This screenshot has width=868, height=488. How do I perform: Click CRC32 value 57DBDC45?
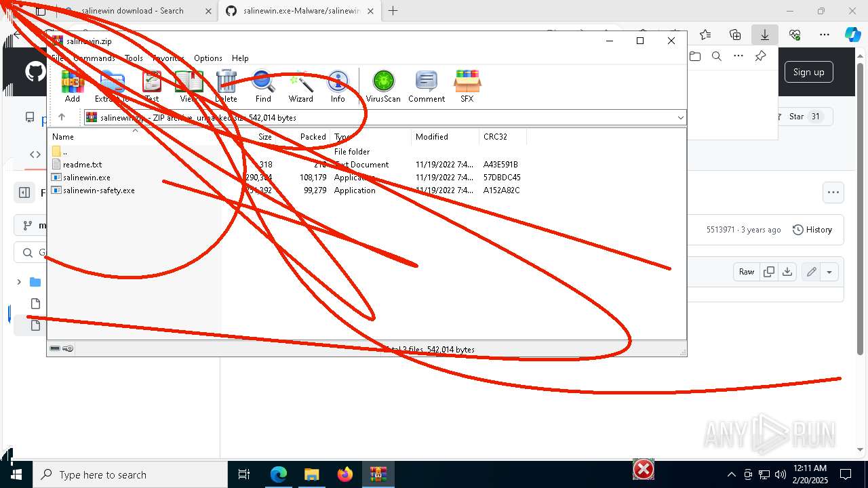[x=502, y=178]
